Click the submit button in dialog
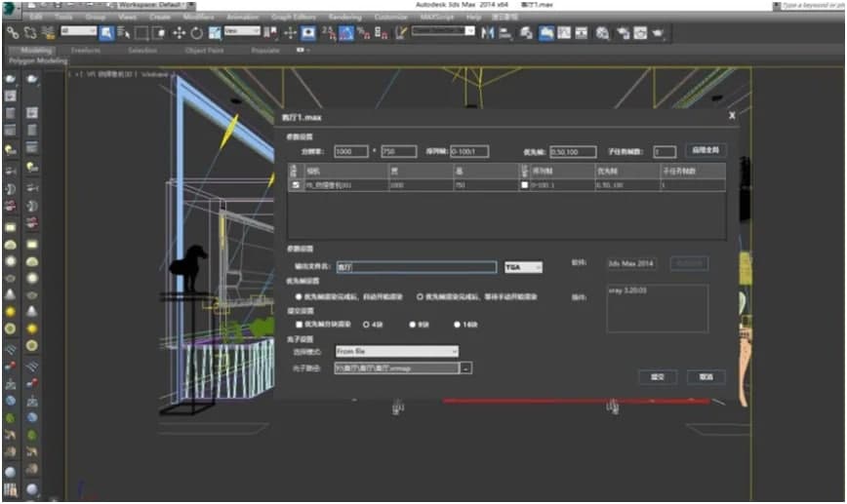This screenshot has width=847, height=504. pos(658,376)
